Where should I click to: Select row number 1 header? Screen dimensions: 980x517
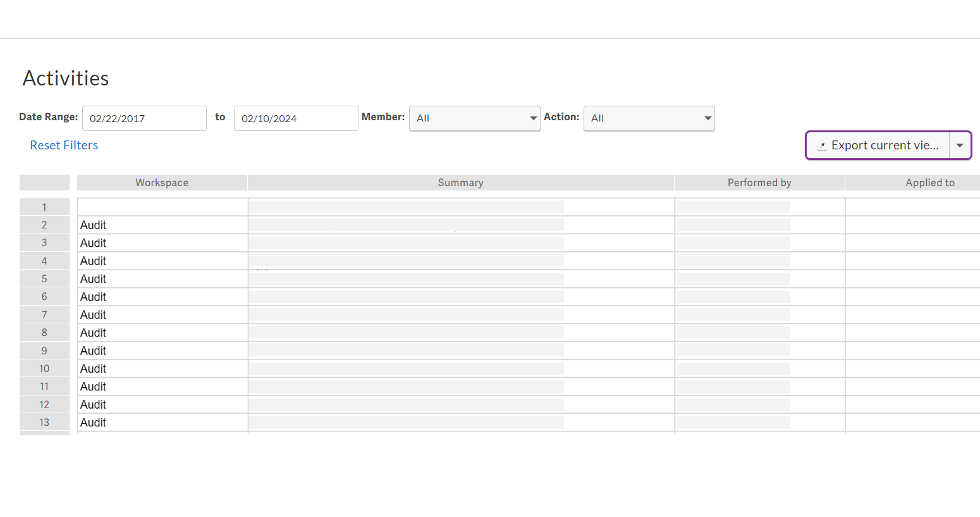(44, 207)
